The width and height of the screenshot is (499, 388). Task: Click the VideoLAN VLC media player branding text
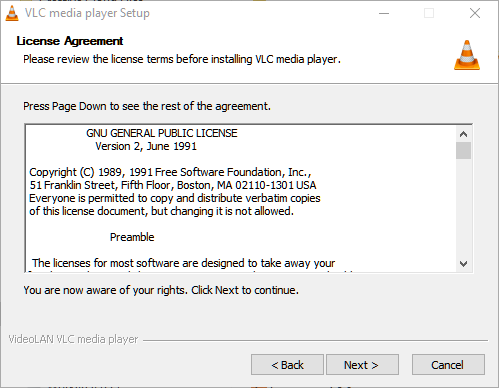coord(73,339)
